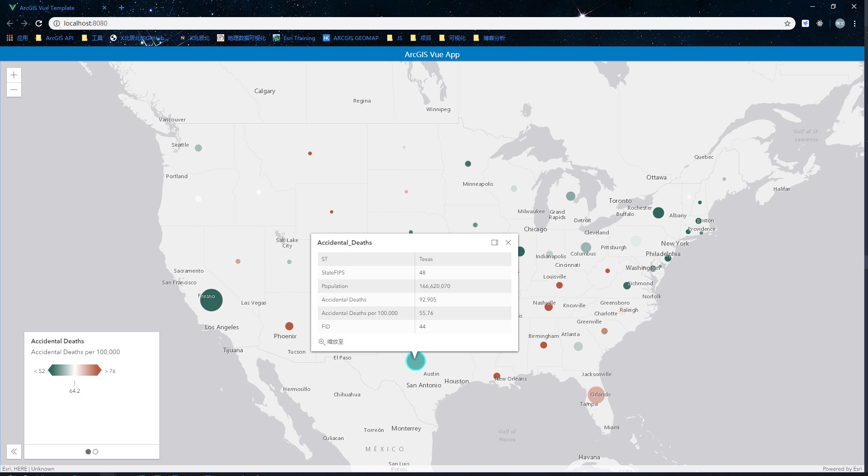Click the large California circle near Fresno
The width and height of the screenshot is (868, 476).
click(x=211, y=300)
